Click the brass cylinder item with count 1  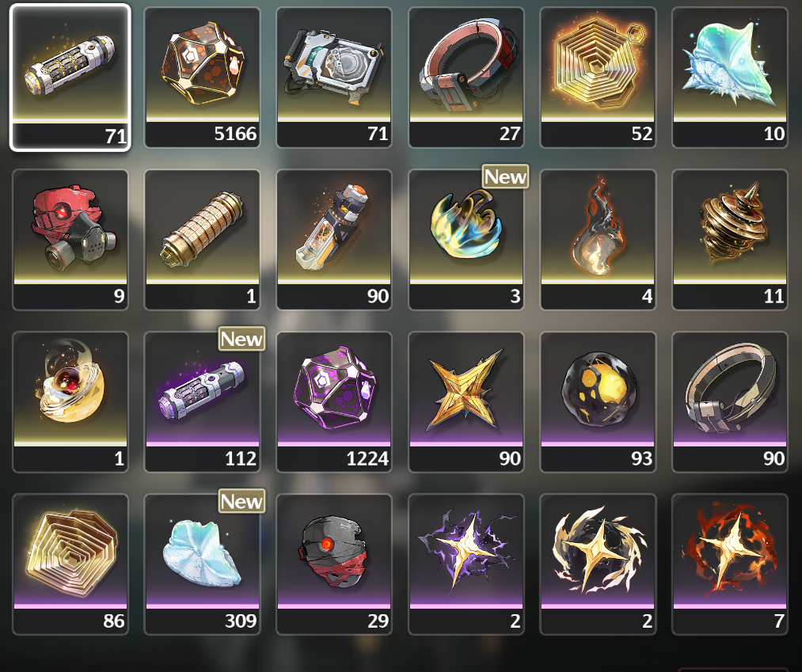point(202,240)
